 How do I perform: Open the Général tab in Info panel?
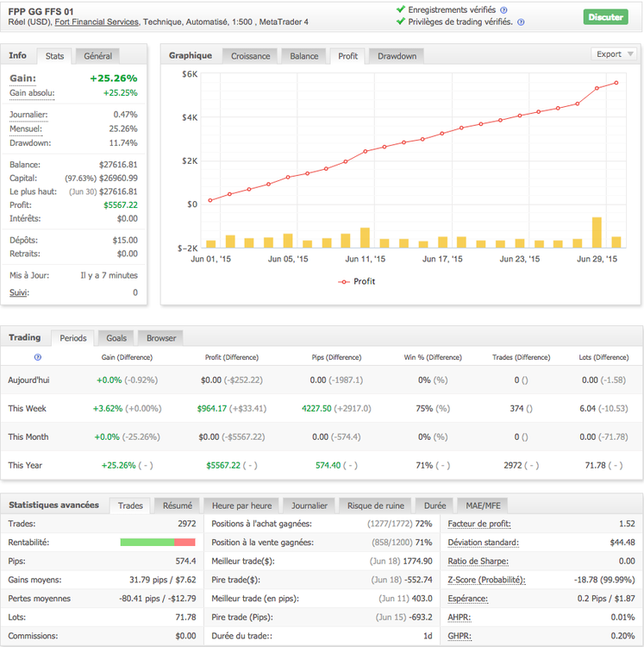click(x=97, y=56)
